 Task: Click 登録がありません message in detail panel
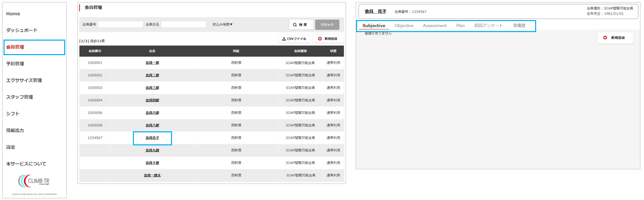pyautogui.click(x=378, y=33)
